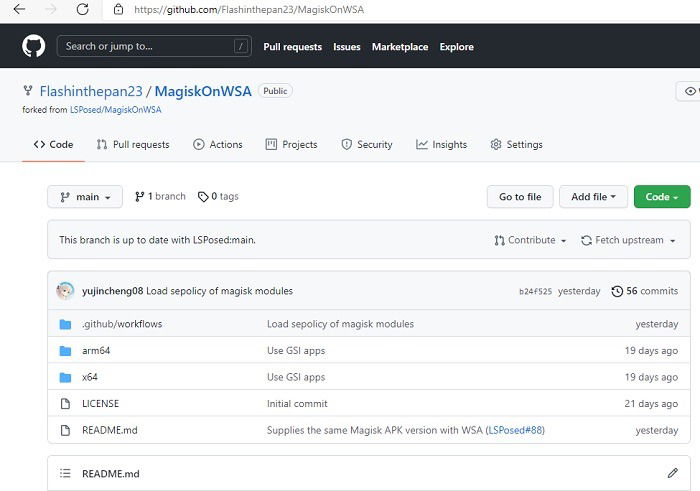Click the tag icon next to 0 tags
Image resolution: width=700 pixels, height=491 pixels.
203,196
